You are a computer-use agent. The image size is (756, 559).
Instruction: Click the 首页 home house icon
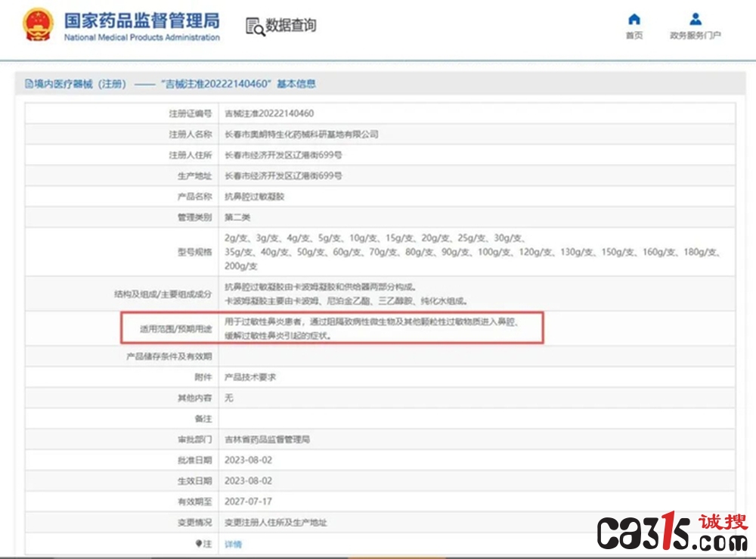pyautogui.click(x=634, y=20)
